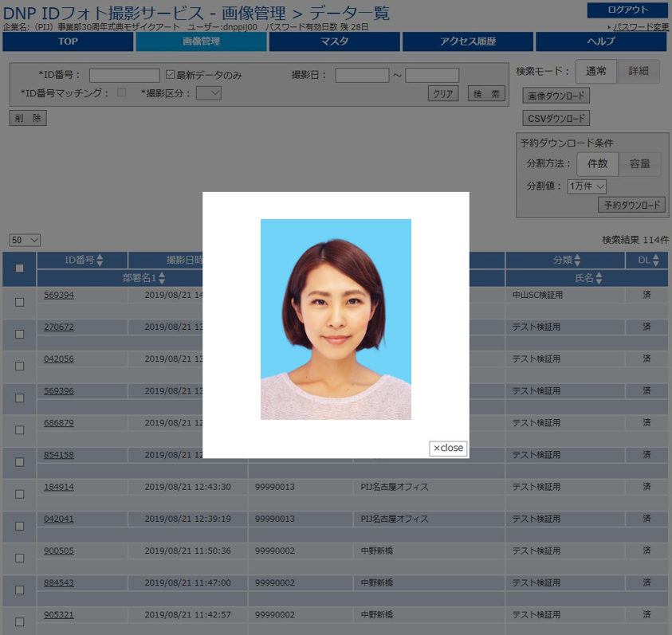Click the クリア button
Screen dimensions: 672x635
[x=443, y=93]
